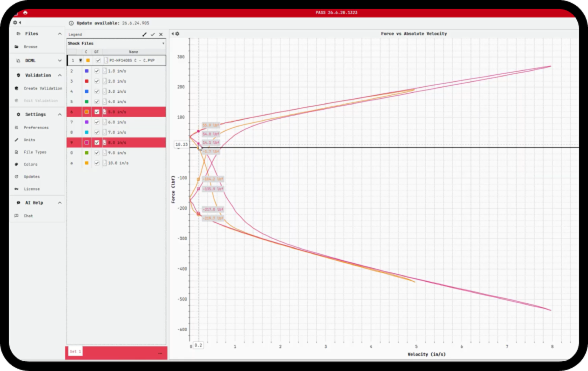588x371 pixels.
Task: Click the Update available version text
Action: 135,23
